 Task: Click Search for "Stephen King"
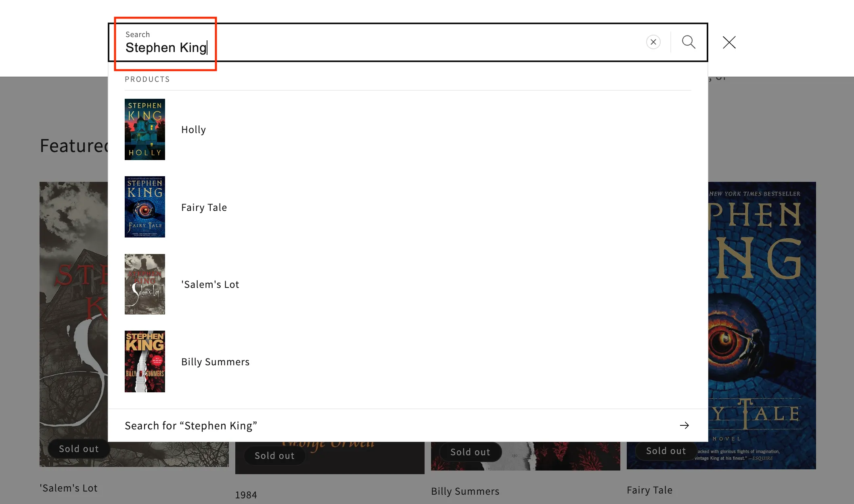[x=190, y=425]
